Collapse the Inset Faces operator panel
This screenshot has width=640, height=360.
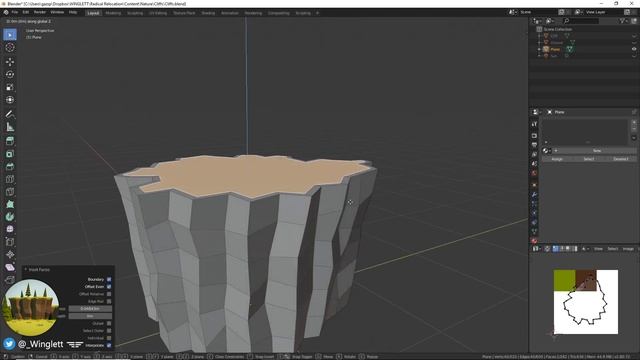pos(26,269)
